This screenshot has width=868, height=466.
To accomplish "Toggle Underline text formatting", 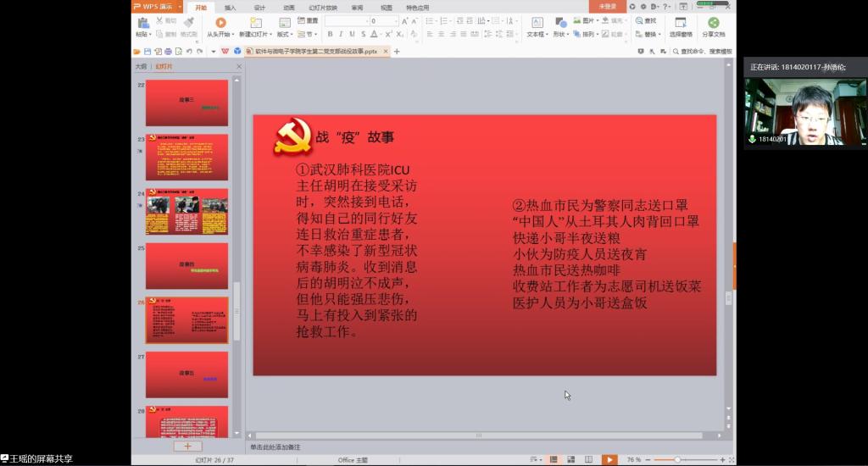I will 352,35.
